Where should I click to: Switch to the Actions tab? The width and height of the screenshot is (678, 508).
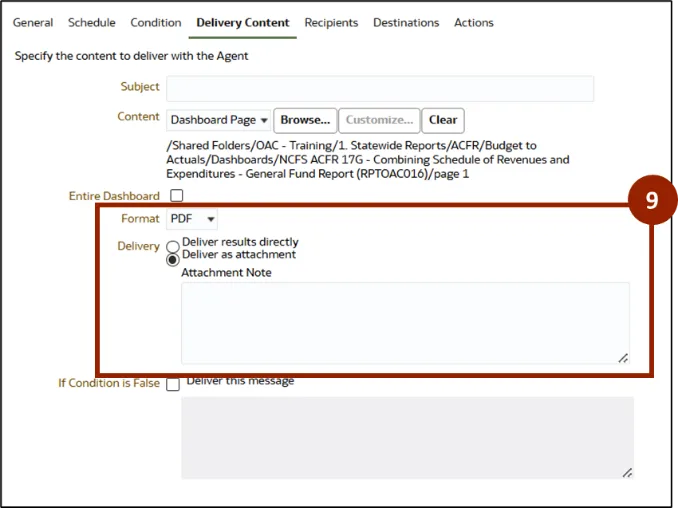(x=474, y=22)
